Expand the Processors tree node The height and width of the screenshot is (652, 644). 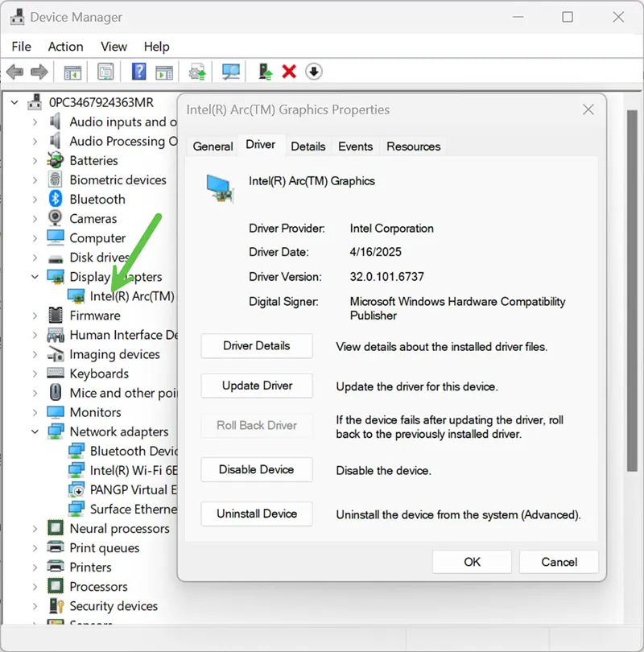pos(35,586)
